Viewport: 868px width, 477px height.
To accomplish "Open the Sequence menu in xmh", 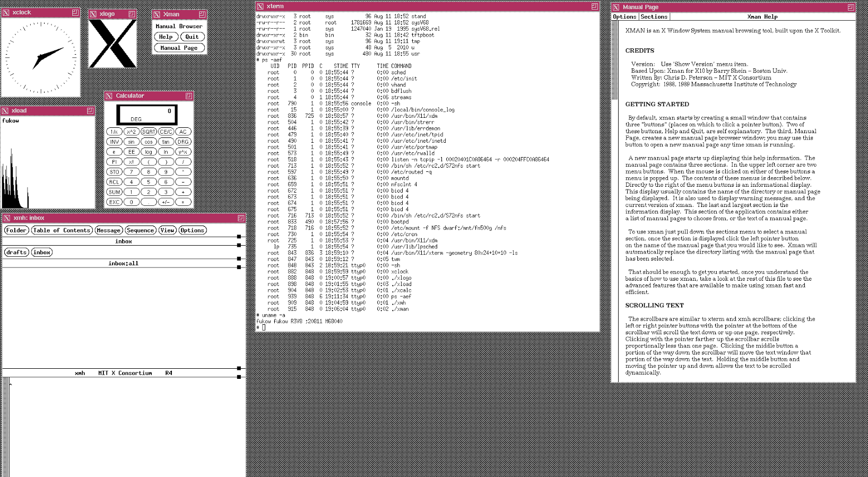I will [x=141, y=230].
